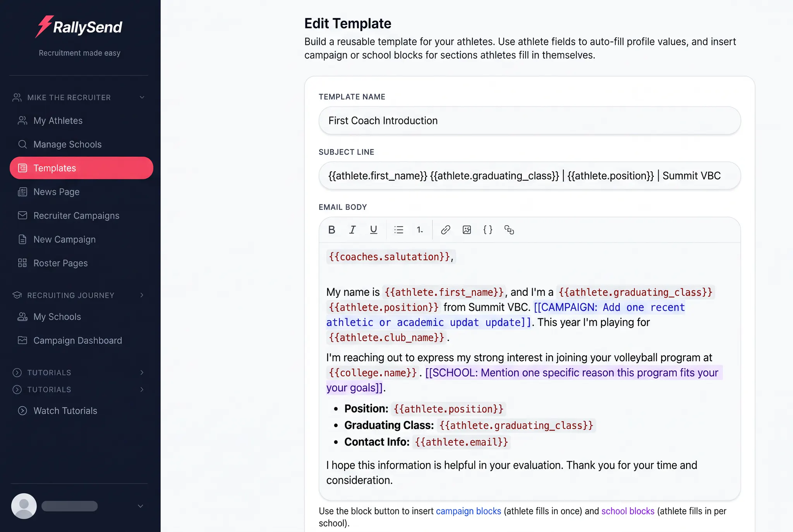This screenshot has height=532, width=793.
Task: Open the user account dropdown chevron
Action: coord(141,506)
